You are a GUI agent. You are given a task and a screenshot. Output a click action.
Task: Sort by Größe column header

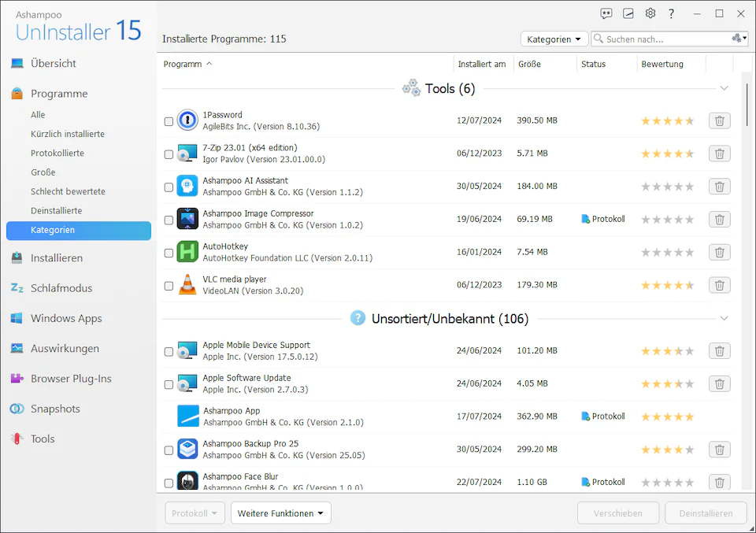(529, 64)
